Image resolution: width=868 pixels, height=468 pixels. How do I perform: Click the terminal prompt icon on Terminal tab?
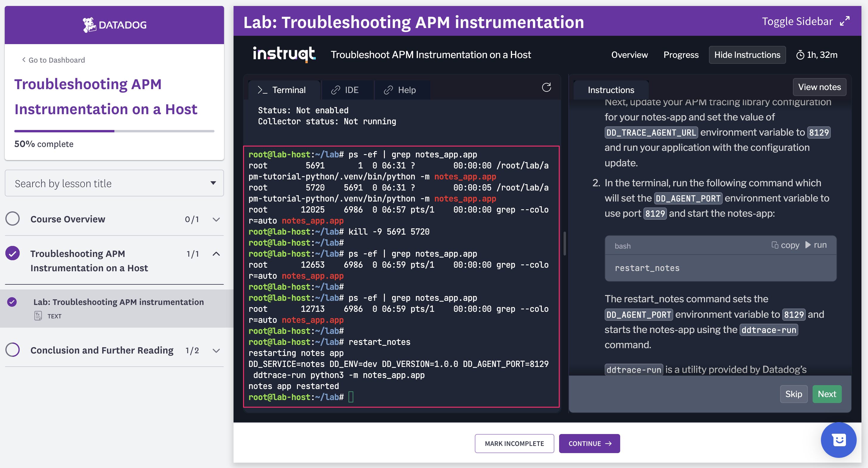pyautogui.click(x=262, y=90)
